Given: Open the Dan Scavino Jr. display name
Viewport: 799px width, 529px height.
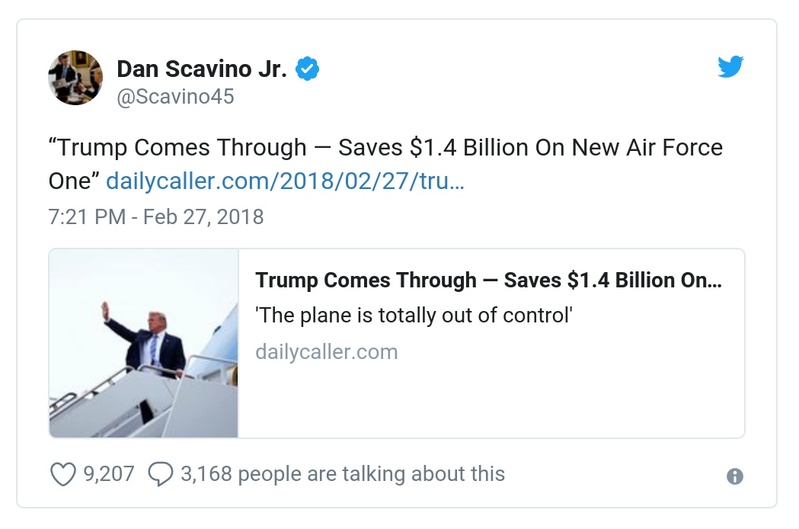Looking at the screenshot, I should click(202, 69).
